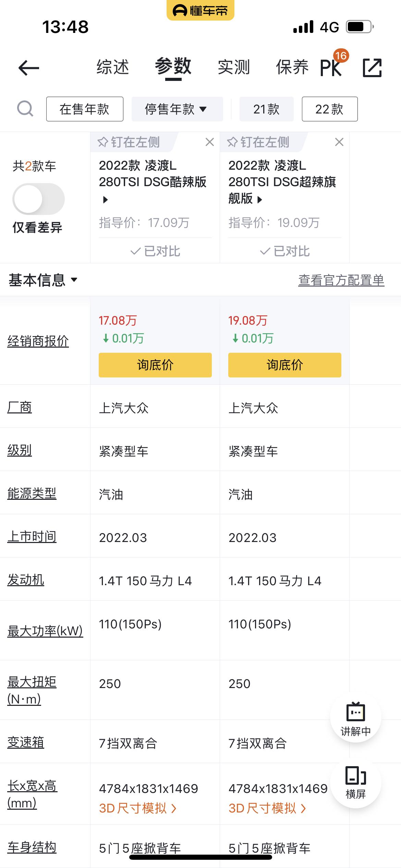The image size is (401, 868).
Task: Pin 酷辣版 column to left side
Action: 129,142
